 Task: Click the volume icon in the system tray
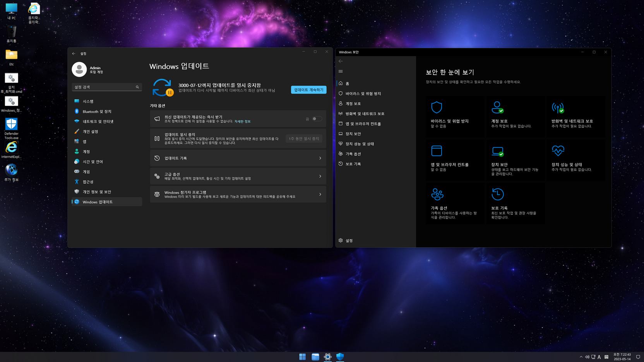587,357
